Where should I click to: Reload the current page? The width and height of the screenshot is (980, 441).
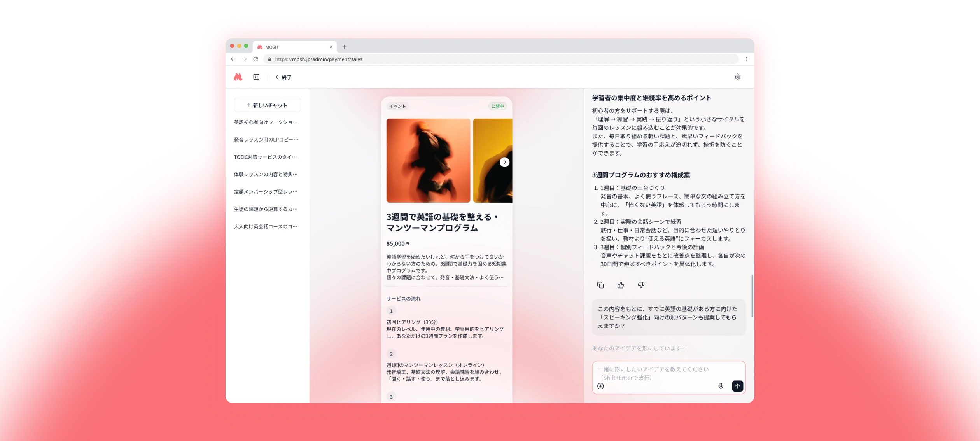(255, 59)
